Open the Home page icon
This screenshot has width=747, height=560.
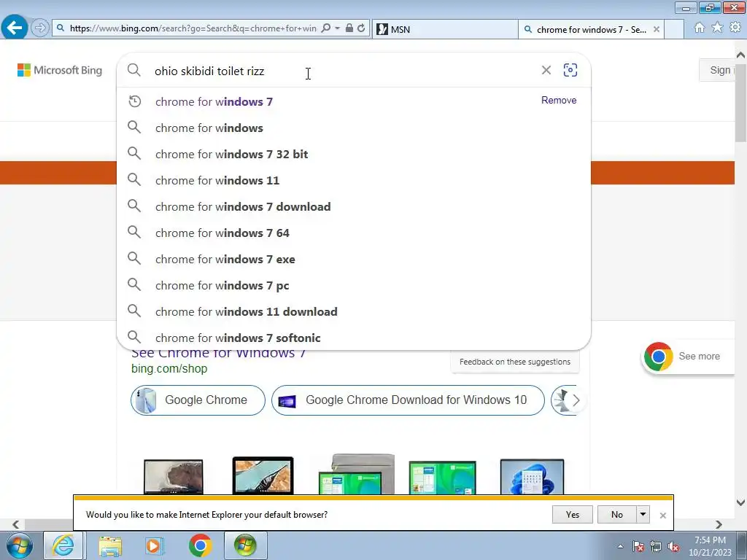700,28
